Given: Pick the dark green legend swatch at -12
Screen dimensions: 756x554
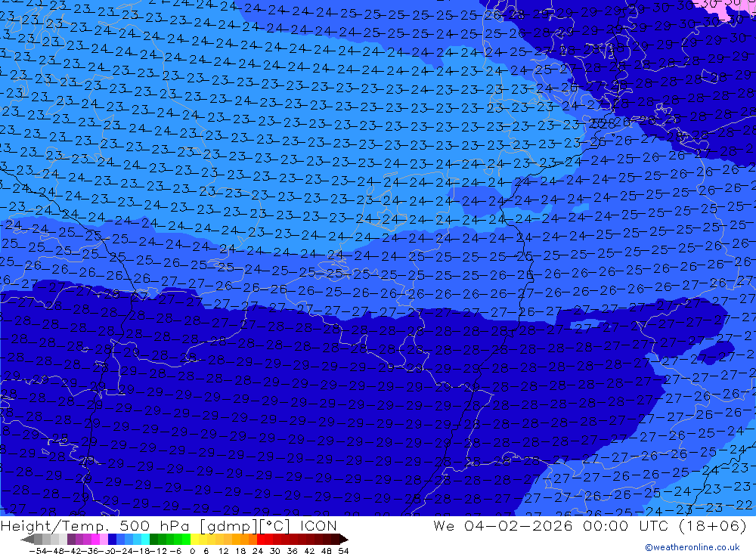Looking at the screenshot, I should [153, 540].
